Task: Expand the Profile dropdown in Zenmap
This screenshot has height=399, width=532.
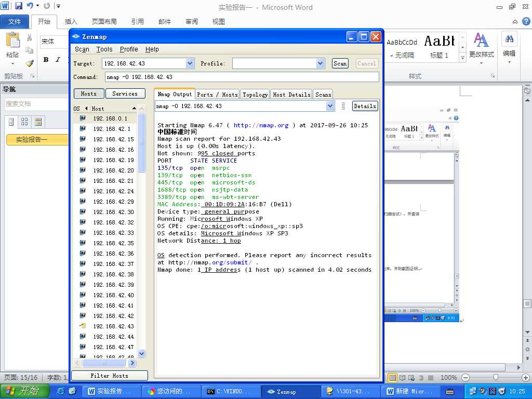Action: click(320, 63)
